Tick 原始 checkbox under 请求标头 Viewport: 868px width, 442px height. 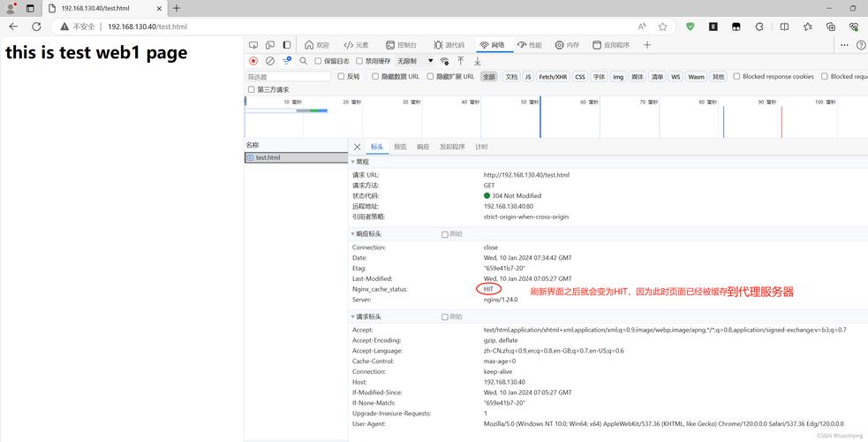click(444, 316)
